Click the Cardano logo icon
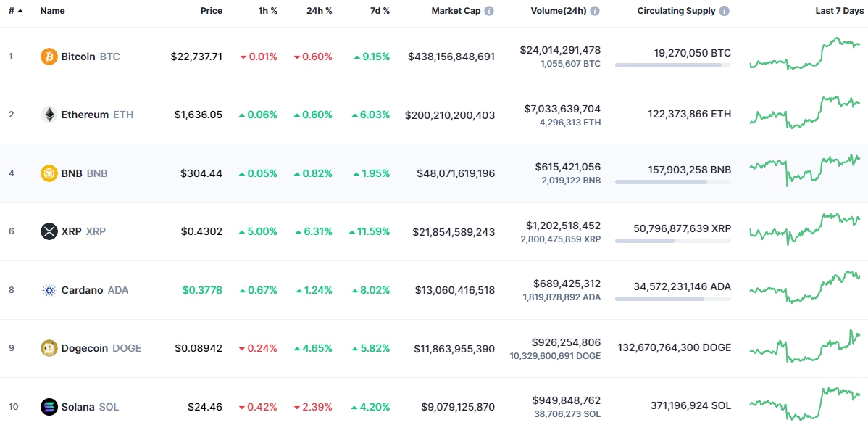 click(49, 290)
